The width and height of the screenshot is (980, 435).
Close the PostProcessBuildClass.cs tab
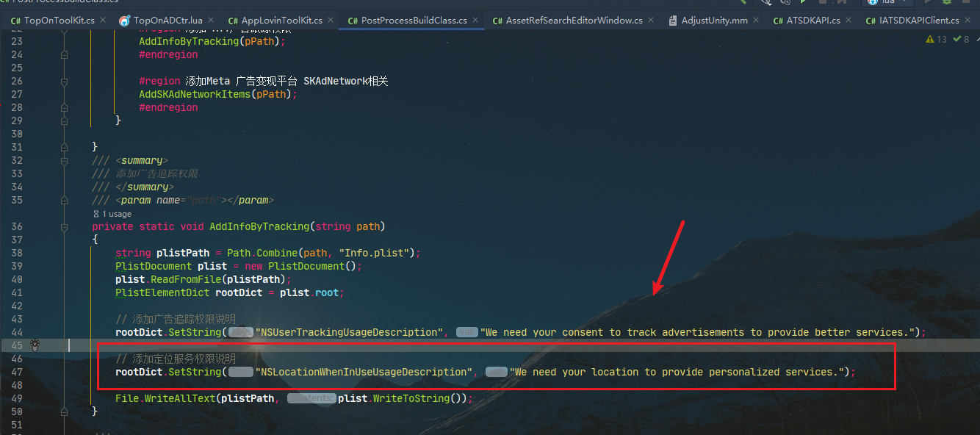click(475, 21)
